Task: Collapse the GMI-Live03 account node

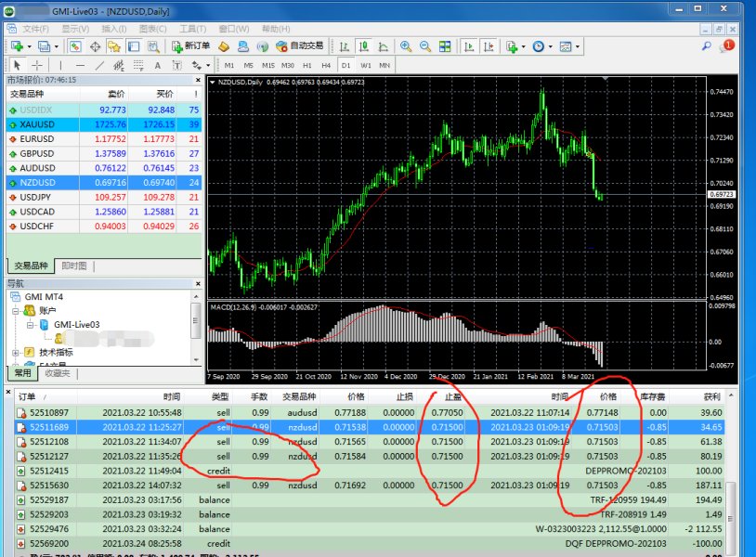Action: point(31,325)
